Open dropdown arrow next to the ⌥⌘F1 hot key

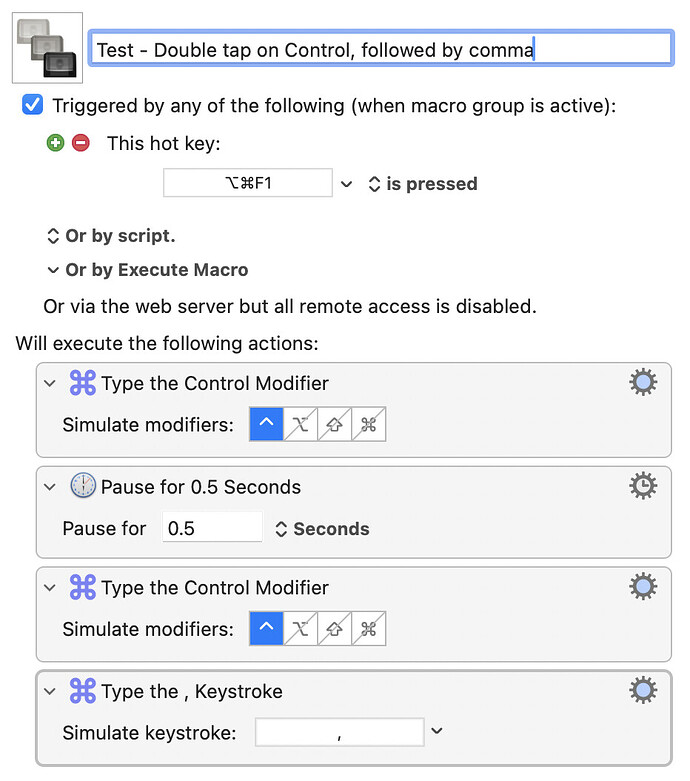click(346, 184)
